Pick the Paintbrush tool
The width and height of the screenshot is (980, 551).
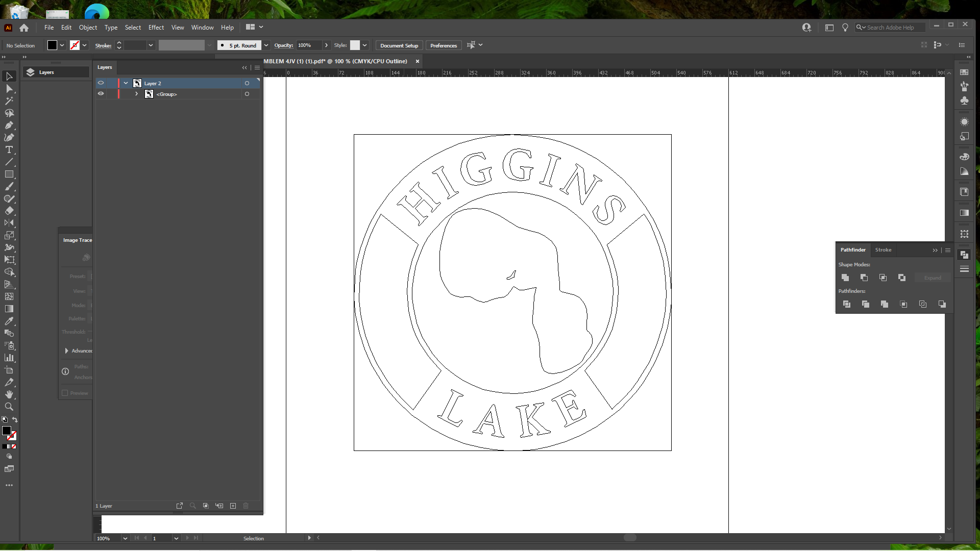pos(9,187)
